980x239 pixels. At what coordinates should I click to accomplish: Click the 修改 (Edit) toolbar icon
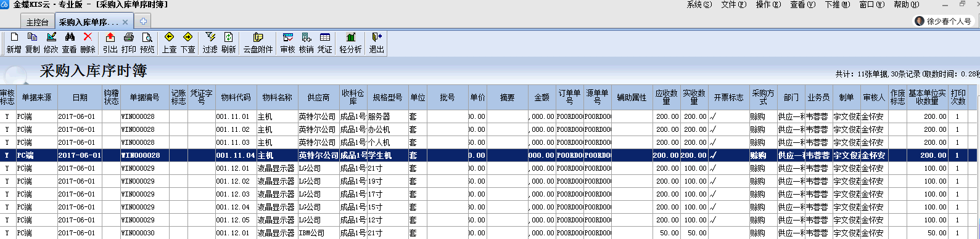coord(51,43)
